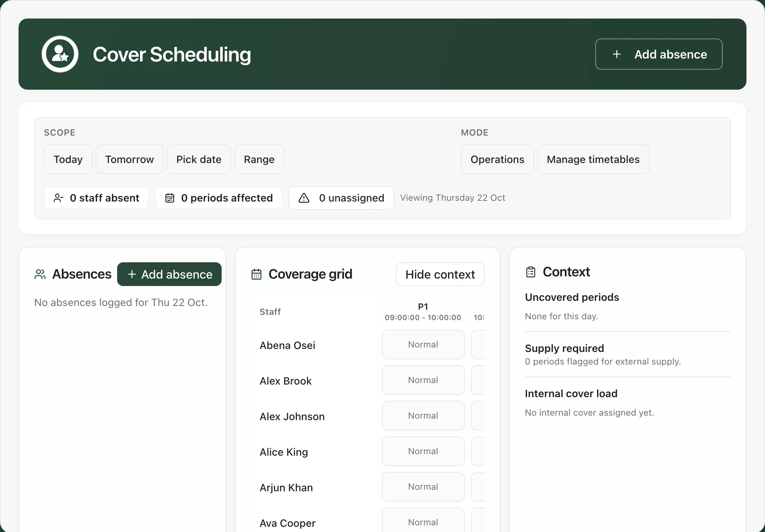Open Alice King's P1 Normal cell
Viewport: 765px width, 532px height.
pyautogui.click(x=423, y=451)
